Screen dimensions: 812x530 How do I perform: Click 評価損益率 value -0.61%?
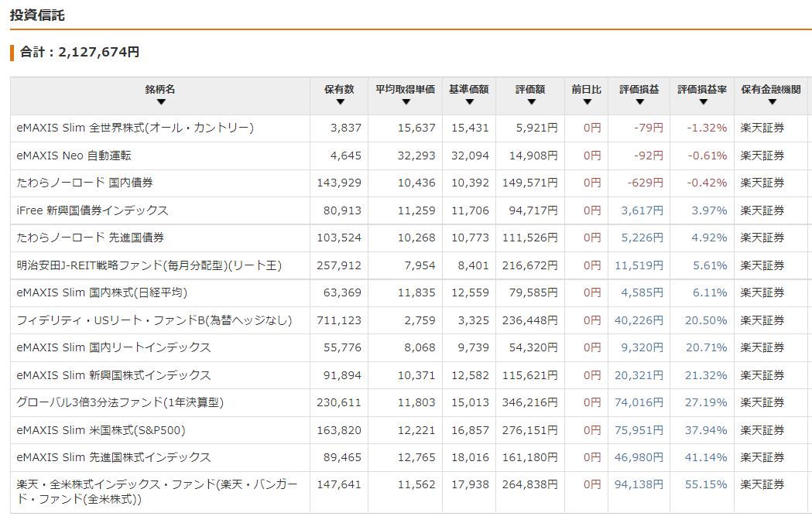[708, 156]
